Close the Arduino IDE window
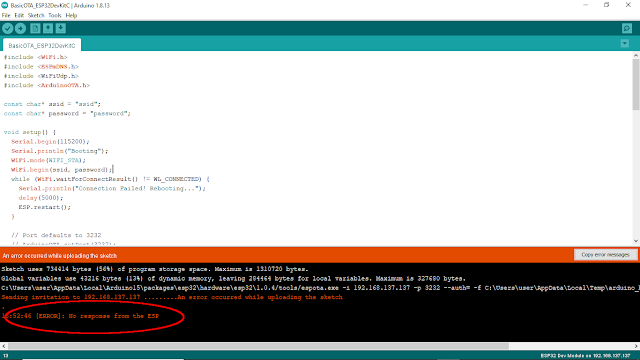The height and width of the screenshot is (360, 640). click(x=628, y=5)
